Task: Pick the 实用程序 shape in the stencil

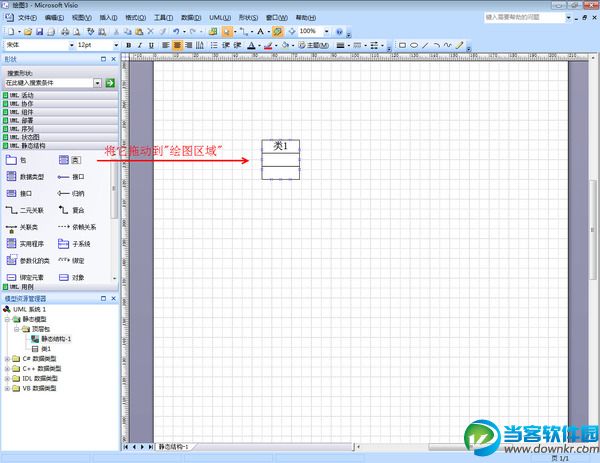Action: tap(25, 244)
